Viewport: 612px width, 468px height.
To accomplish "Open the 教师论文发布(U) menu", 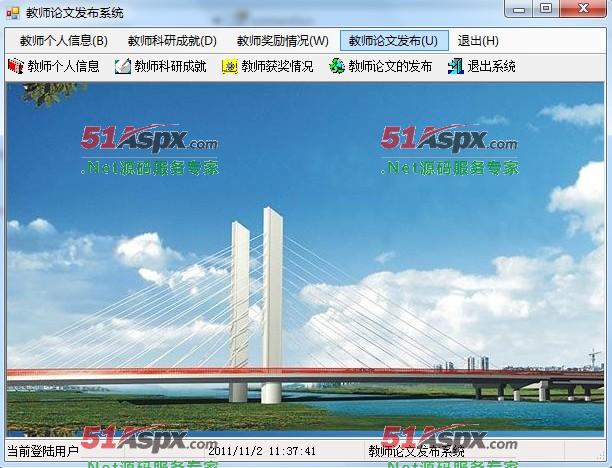I will (394, 41).
